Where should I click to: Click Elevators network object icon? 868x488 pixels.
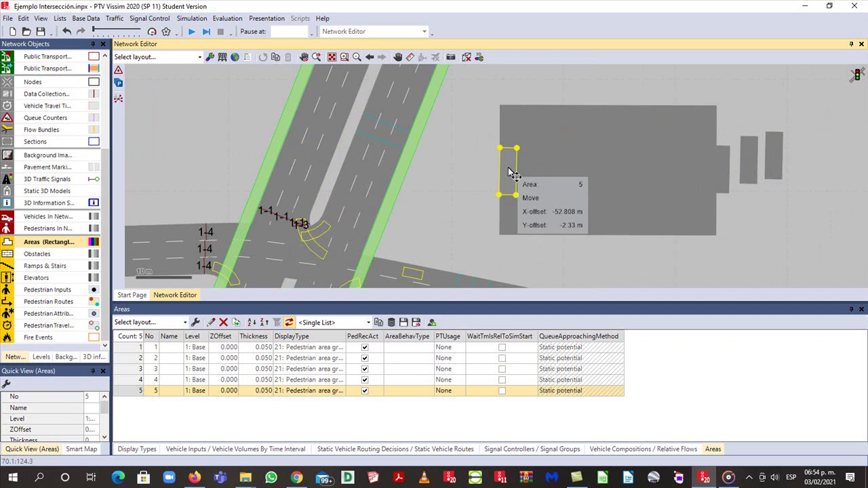7,277
